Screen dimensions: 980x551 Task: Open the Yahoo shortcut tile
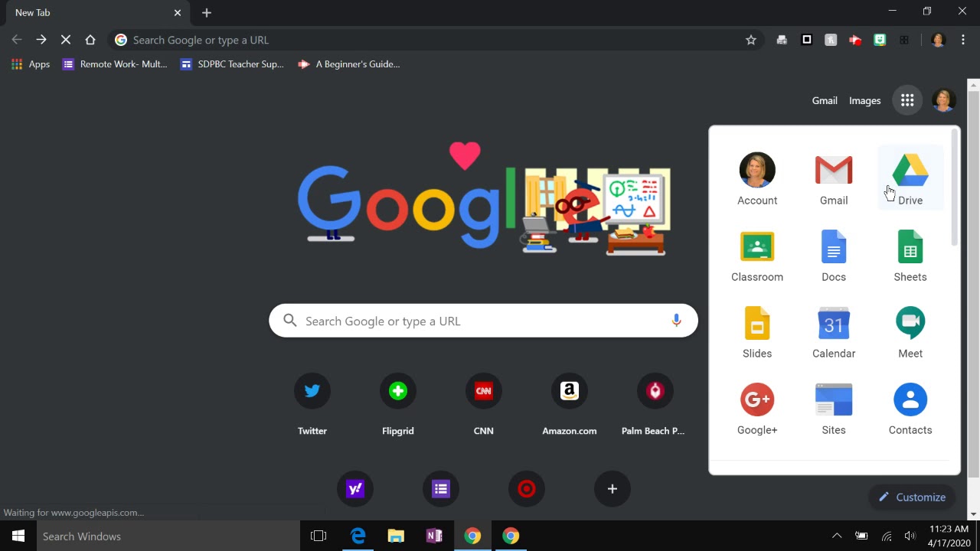tap(355, 489)
